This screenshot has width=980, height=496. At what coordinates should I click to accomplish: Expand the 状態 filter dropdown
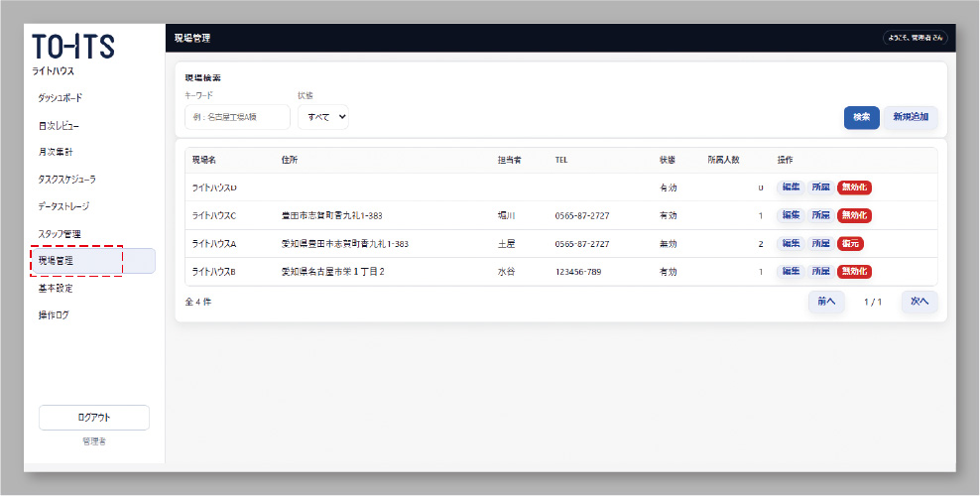point(323,117)
